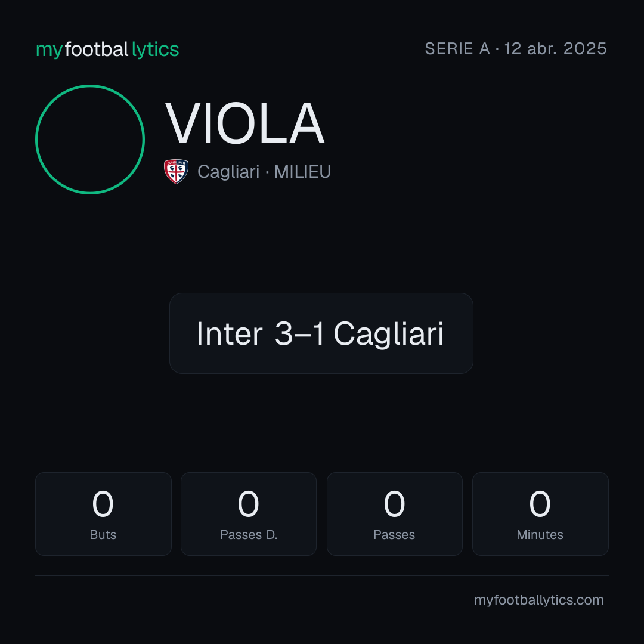Click the zero value above Minutes
This screenshot has height=644, width=644.
point(540,504)
